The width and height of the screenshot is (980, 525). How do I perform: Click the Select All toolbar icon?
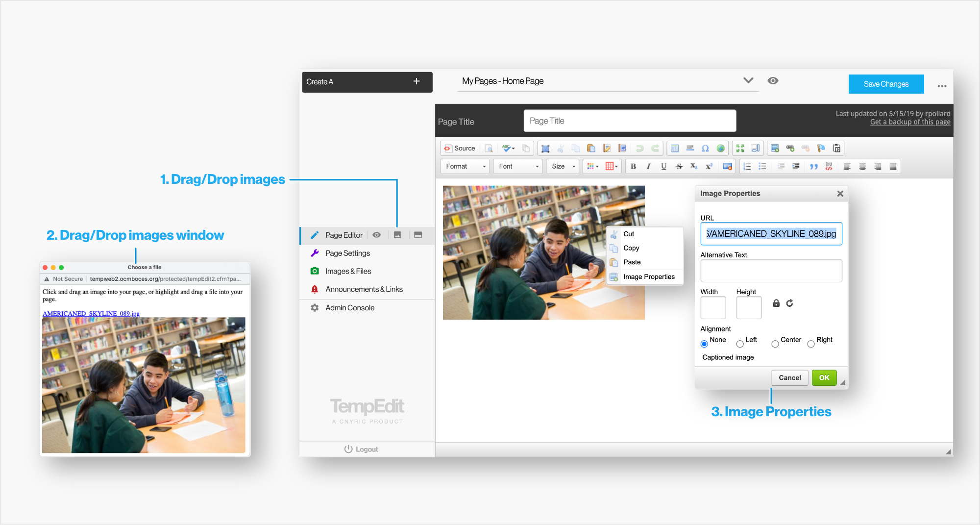click(545, 148)
